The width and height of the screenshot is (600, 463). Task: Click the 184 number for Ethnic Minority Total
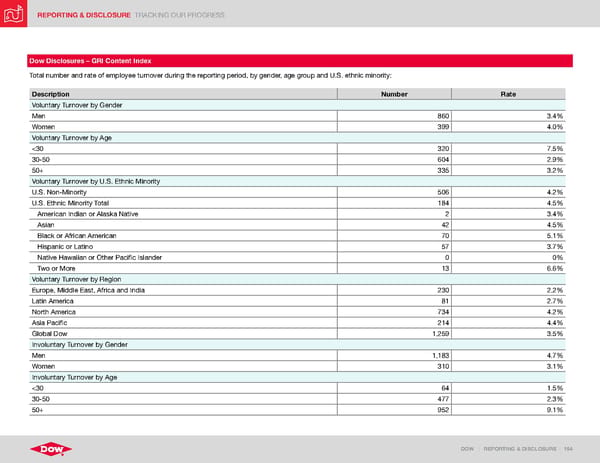[395, 203]
